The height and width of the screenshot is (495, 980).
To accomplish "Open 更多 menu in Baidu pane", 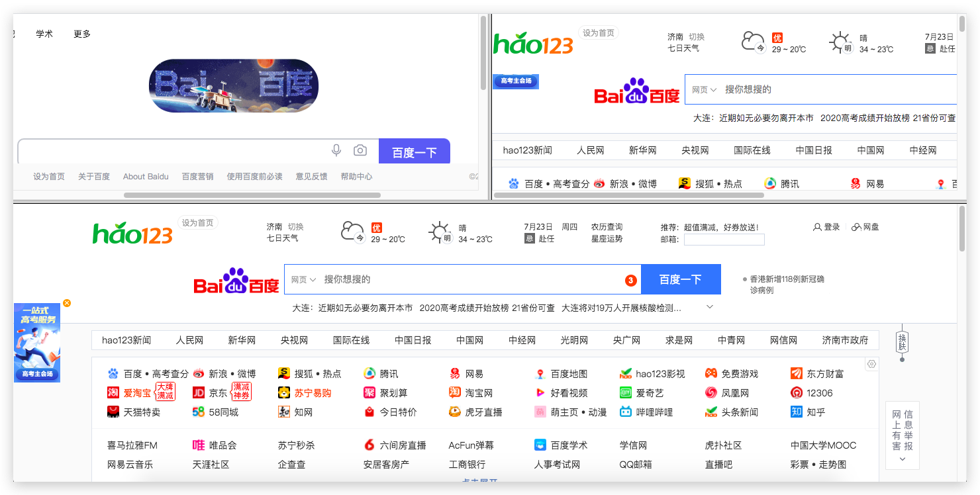I will [x=82, y=34].
